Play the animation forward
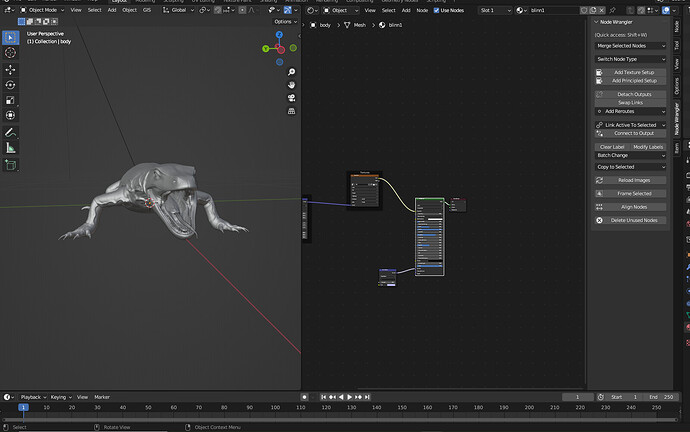Screen dimensions: 690x432 [350, 397]
